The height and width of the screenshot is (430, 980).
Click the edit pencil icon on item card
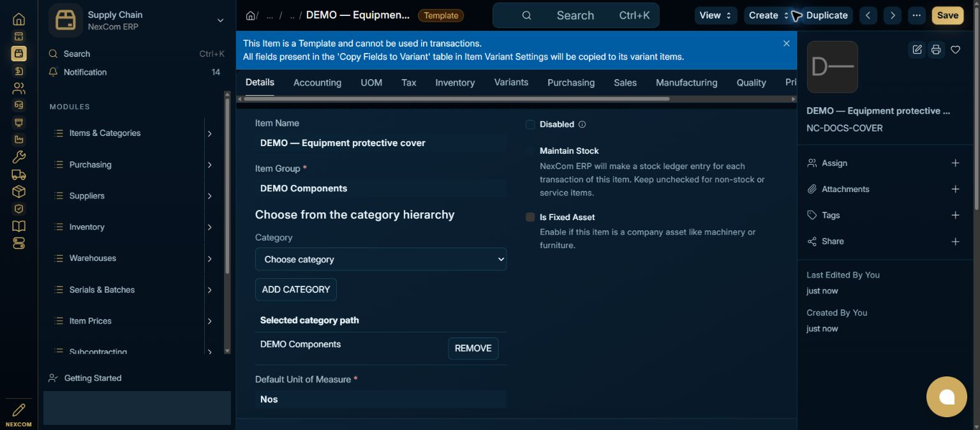(917, 50)
